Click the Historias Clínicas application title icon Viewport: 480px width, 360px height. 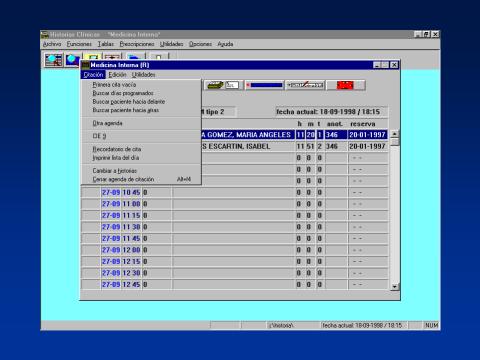pyautogui.click(x=44, y=35)
